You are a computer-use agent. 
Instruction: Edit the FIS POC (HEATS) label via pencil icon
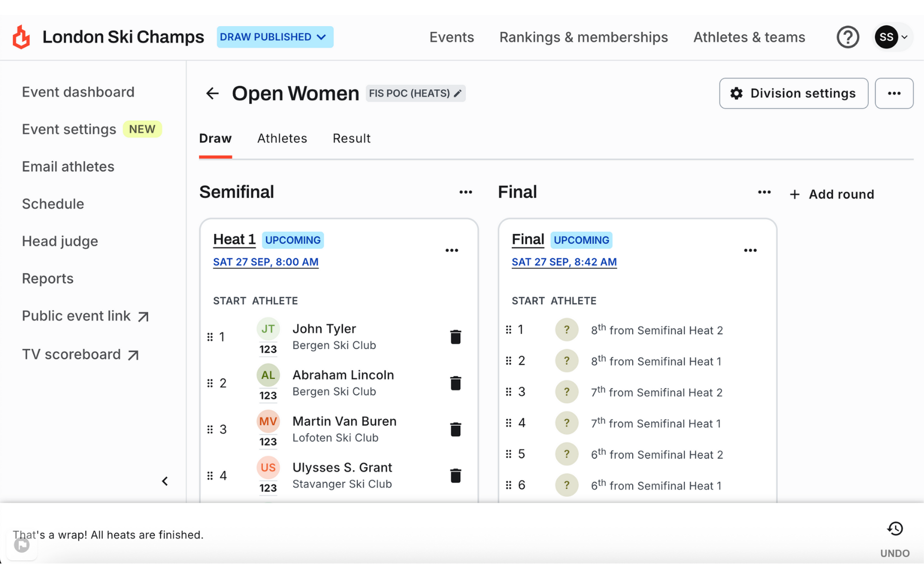point(458,93)
